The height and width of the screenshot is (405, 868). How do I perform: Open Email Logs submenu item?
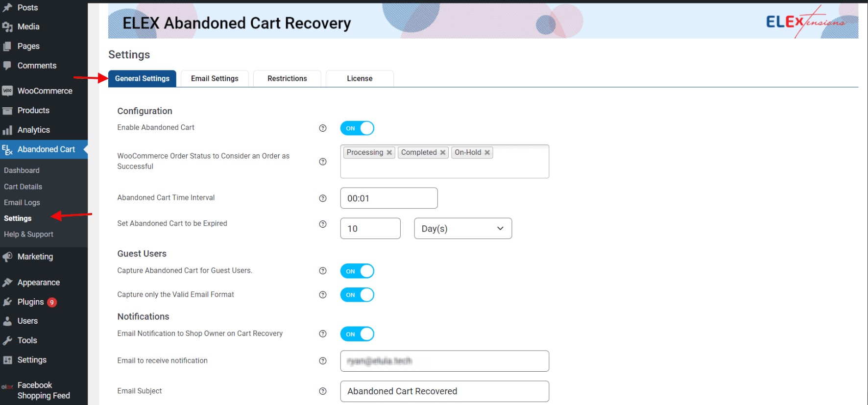[22, 203]
